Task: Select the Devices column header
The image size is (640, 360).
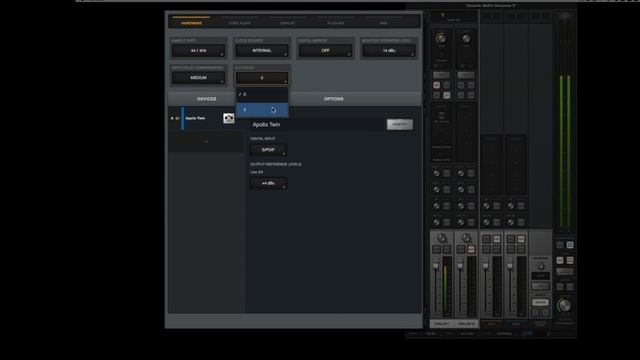Action: 207,99
